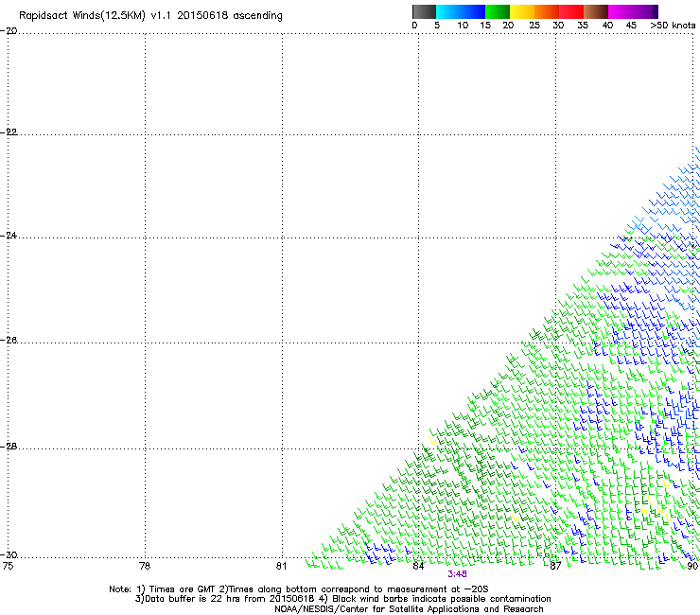Click the latitude label -30
The image size is (700, 615).
9,555
